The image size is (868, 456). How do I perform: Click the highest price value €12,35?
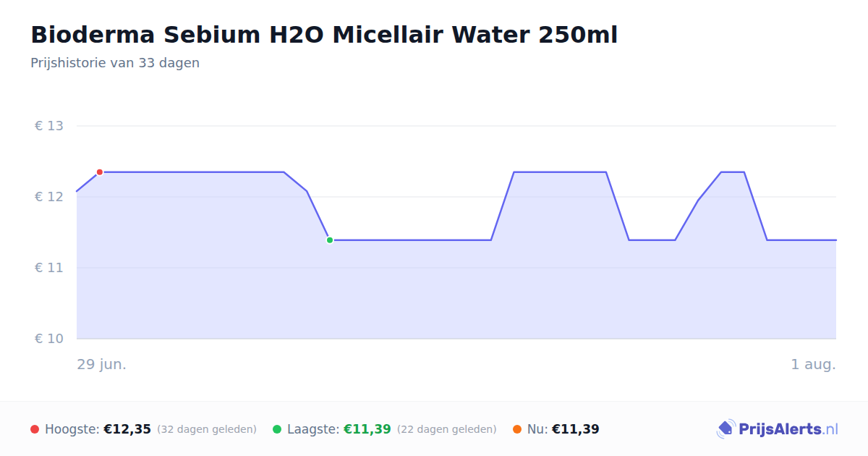(127, 429)
